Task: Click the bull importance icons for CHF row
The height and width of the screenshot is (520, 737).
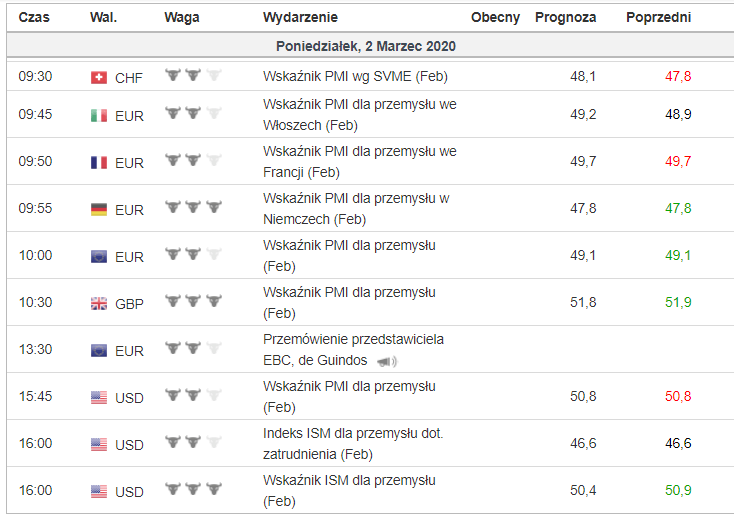Action: tap(194, 75)
